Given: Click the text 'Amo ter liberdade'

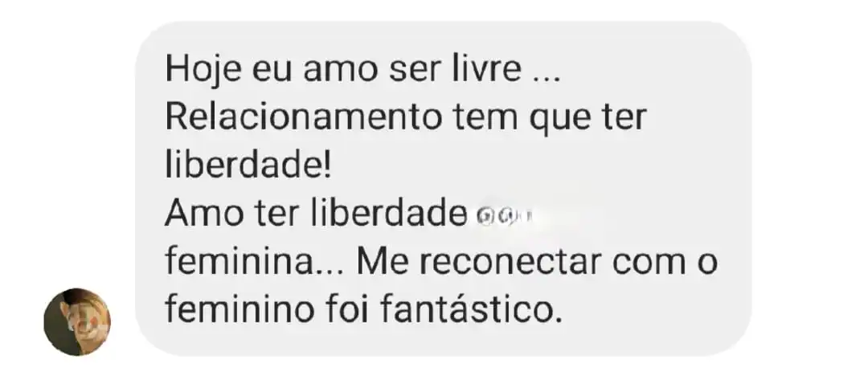Looking at the screenshot, I should click(316, 215).
